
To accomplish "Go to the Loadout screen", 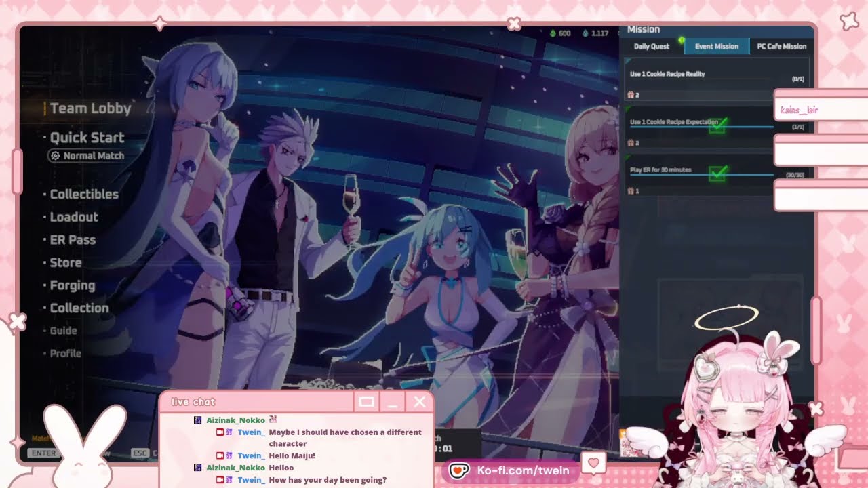I will pos(74,217).
